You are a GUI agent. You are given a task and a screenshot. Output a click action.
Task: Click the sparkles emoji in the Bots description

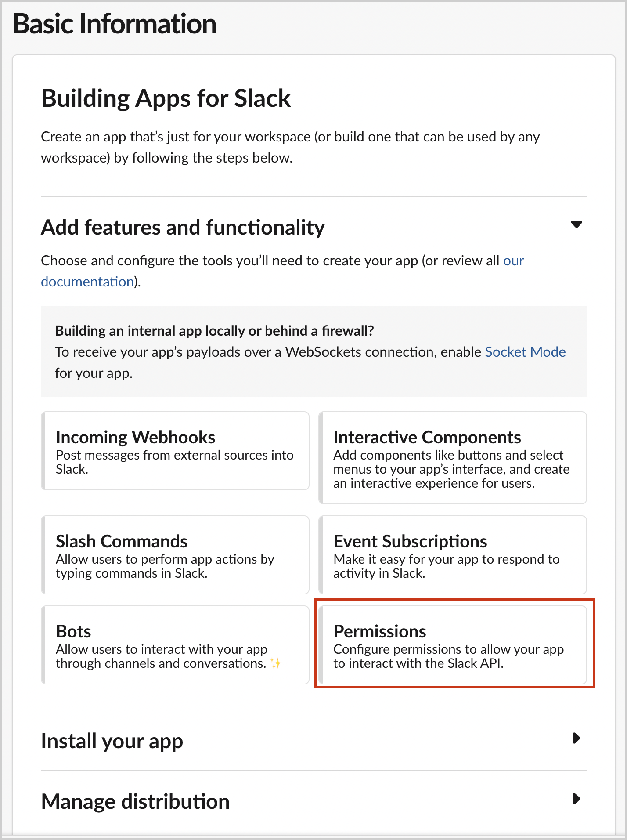tap(276, 663)
